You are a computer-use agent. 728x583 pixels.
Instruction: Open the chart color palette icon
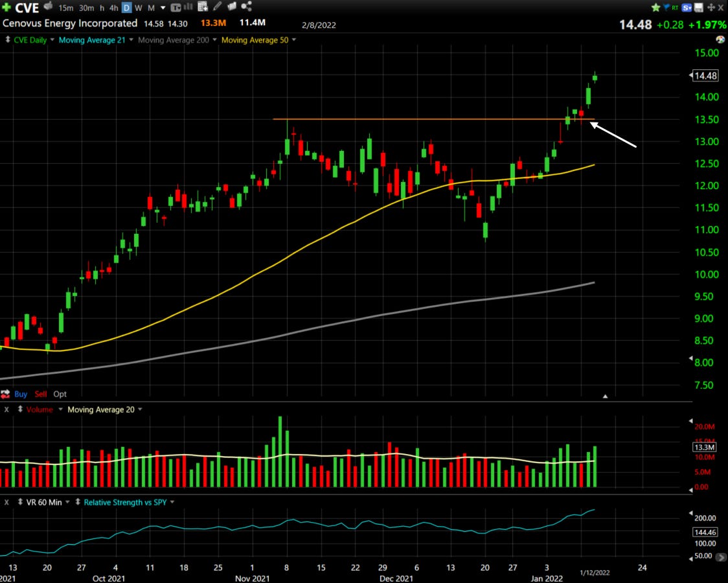click(720, 40)
